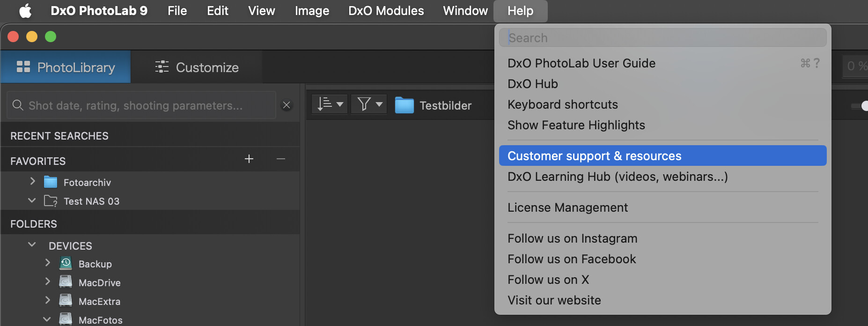868x326 pixels.
Task: Collapse the Test NAS 03 folder
Action: tap(32, 200)
